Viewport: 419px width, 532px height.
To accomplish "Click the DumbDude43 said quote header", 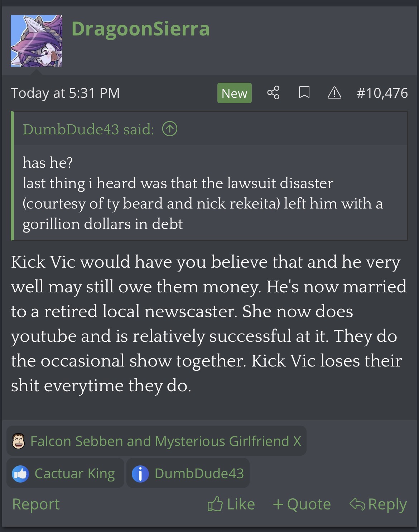I will pos(88,129).
